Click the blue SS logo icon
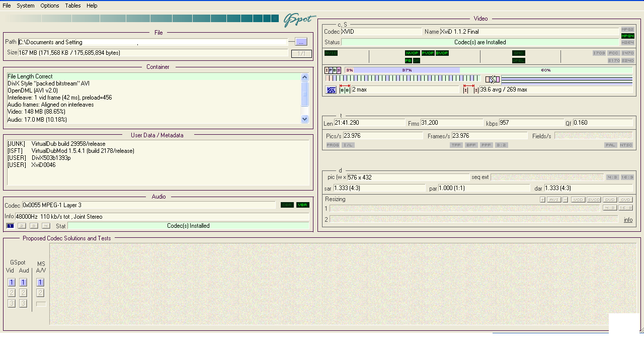The image size is (644, 362). (332, 90)
